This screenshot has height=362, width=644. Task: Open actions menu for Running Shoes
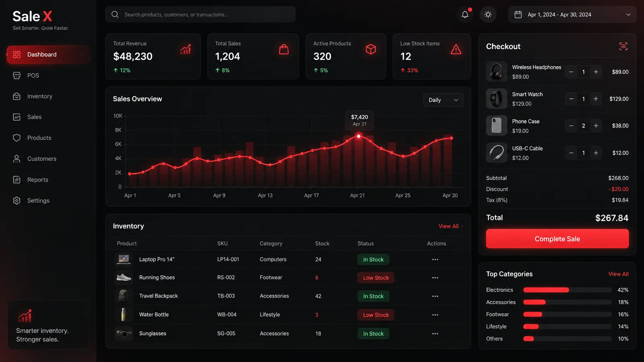(435, 278)
